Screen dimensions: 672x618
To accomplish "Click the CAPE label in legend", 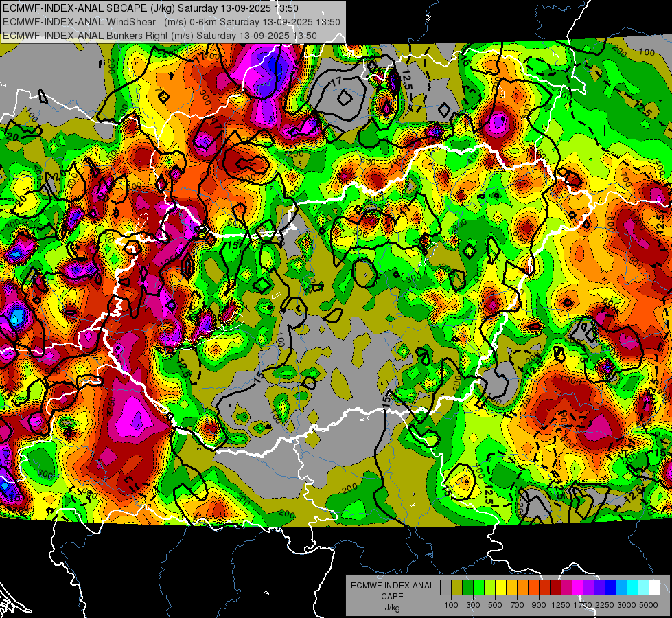I will pyautogui.click(x=392, y=596).
